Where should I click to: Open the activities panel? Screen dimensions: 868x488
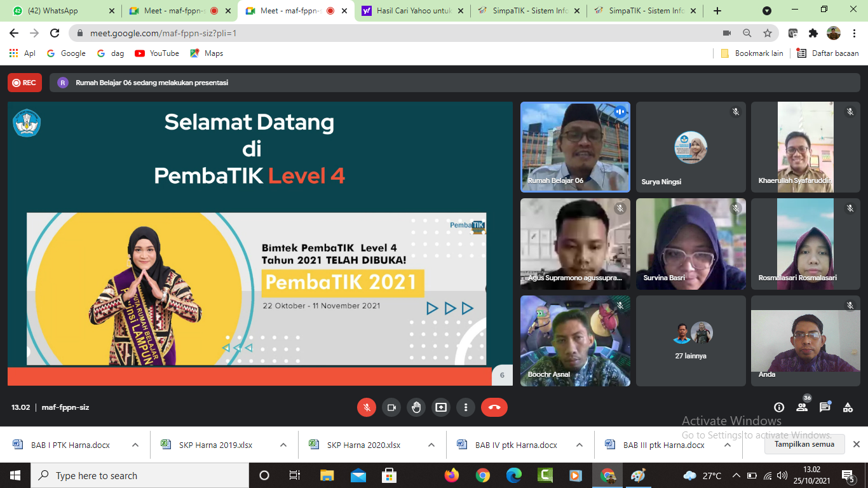click(x=848, y=407)
